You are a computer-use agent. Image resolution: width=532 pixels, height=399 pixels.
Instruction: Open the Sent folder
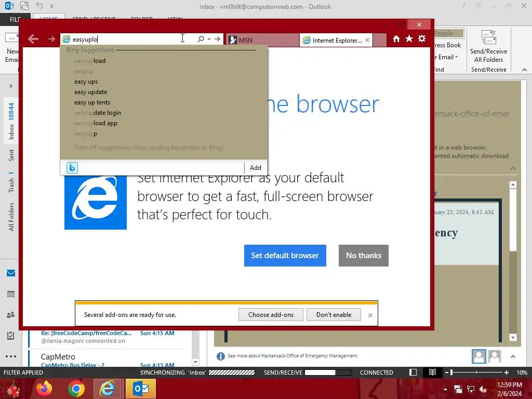(11, 155)
